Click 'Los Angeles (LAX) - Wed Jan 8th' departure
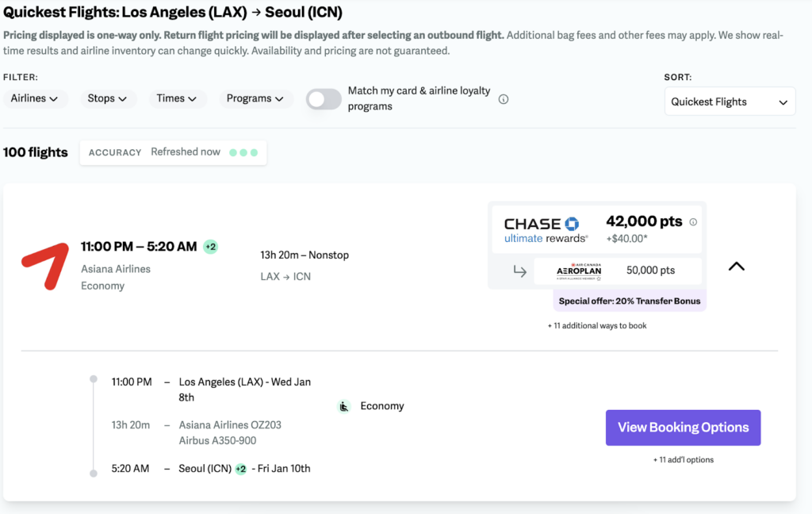The height and width of the screenshot is (514, 812). coord(245,389)
